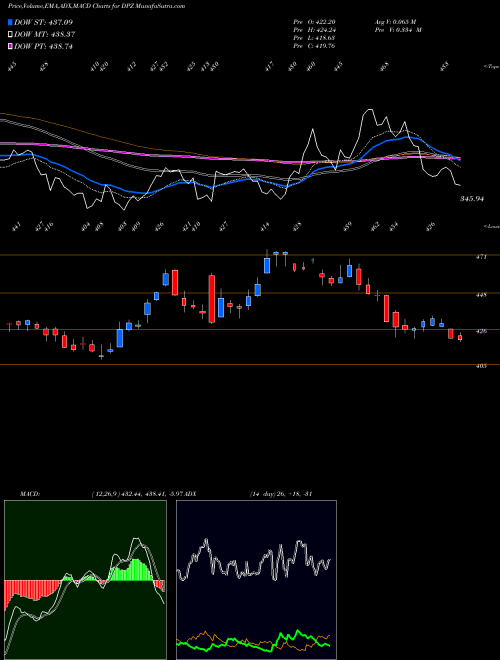Click the magenta DOW PT legend swatch
Screen dimensions: 500x660
[10, 46]
